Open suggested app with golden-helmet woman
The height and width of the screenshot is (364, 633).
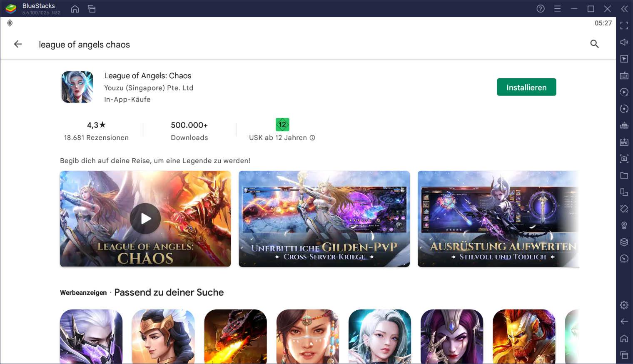163,337
